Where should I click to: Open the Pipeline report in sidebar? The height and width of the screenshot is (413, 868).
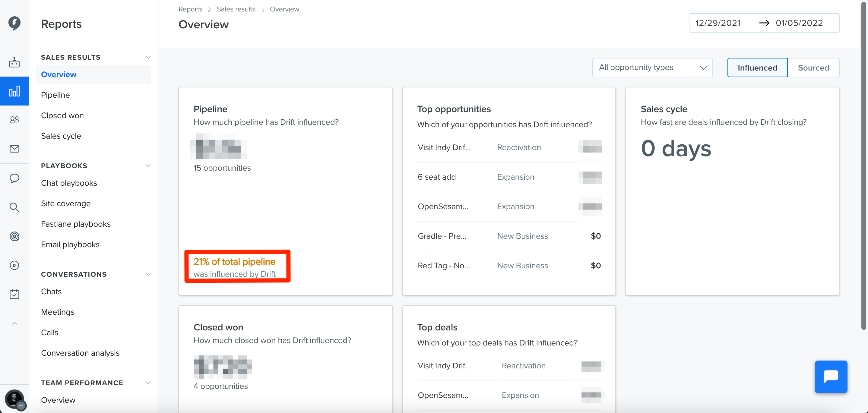(x=55, y=95)
